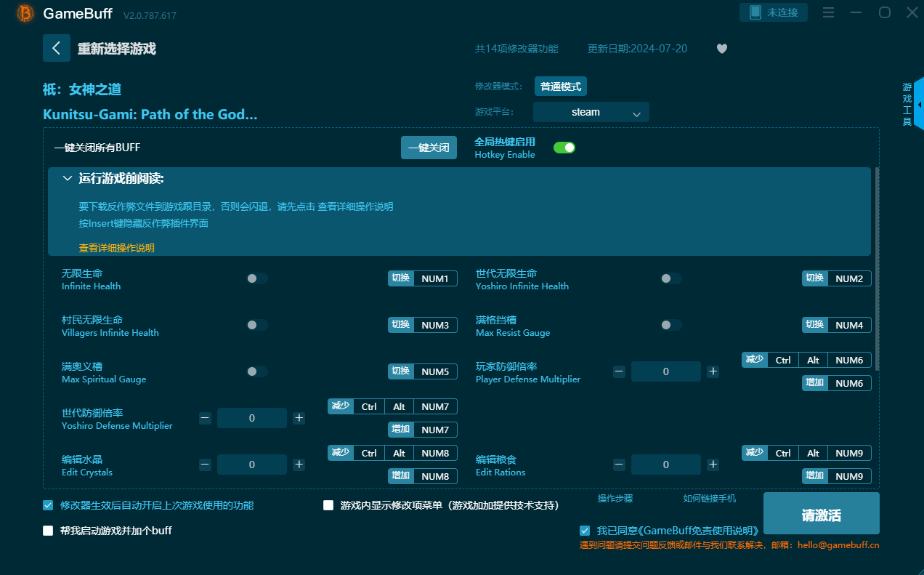Disable the global Hotkey Enable switch

pos(564,148)
